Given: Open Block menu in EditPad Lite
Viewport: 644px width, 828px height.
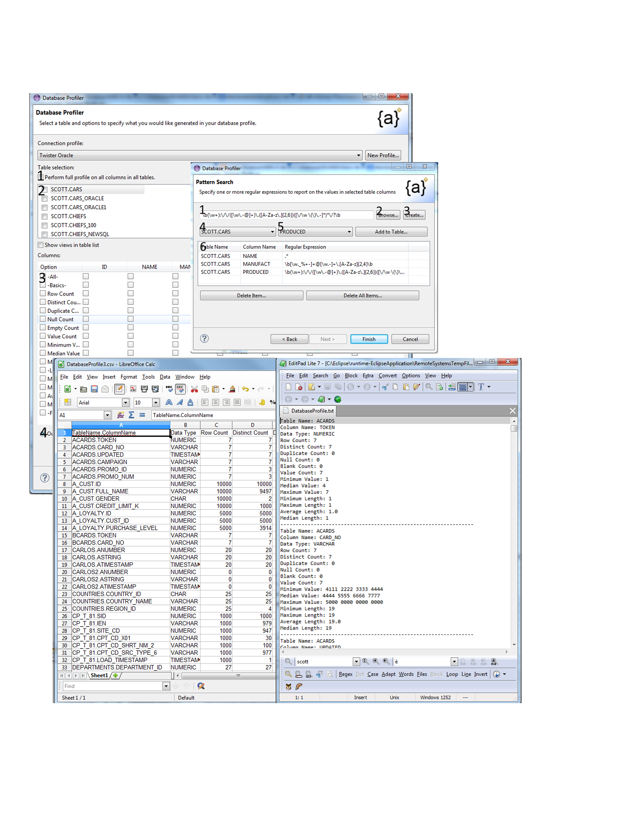Looking at the screenshot, I should point(351,375).
